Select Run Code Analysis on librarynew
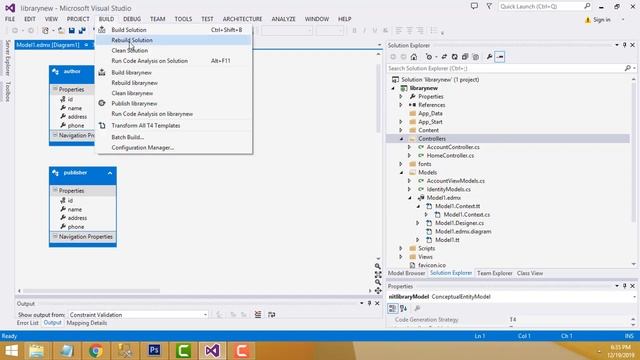 click(x=174, y=114)
